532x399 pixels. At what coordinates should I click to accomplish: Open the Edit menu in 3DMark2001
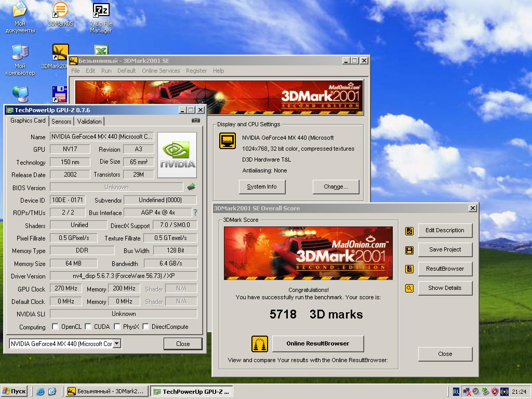[x=90, y=71]
